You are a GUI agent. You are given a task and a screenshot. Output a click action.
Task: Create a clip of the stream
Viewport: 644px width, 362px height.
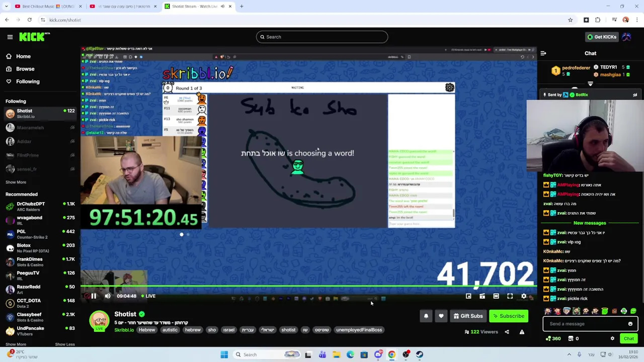pyautogui.click(x=482, y=296)
